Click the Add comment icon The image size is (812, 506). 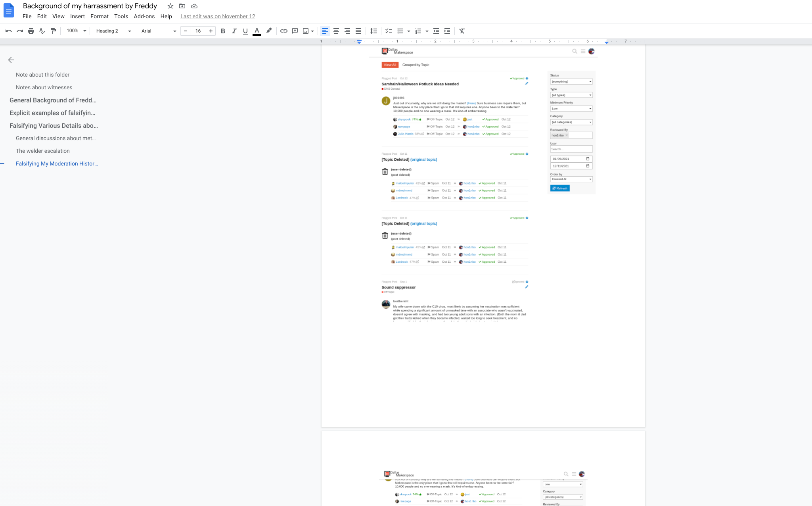(x=295, y=31)
